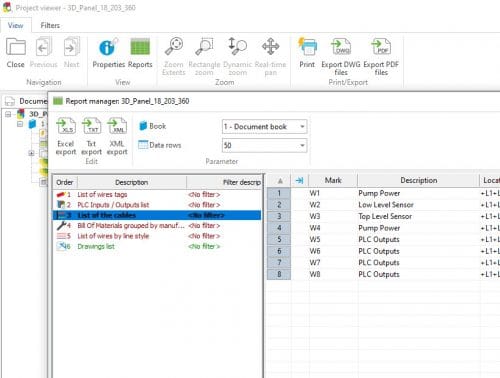Switch to the View ribbon tab

(16, 25)
